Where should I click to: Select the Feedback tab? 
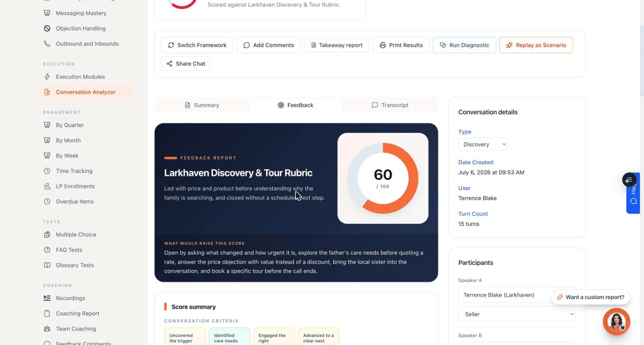(x=295, y=105)
